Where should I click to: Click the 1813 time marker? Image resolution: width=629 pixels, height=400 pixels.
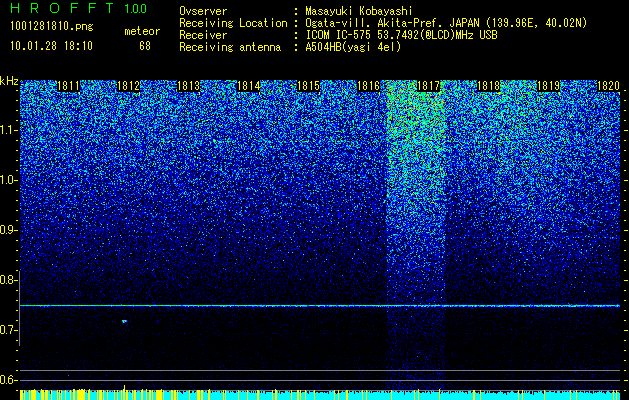pyautogui.click(x=188, y=86)
